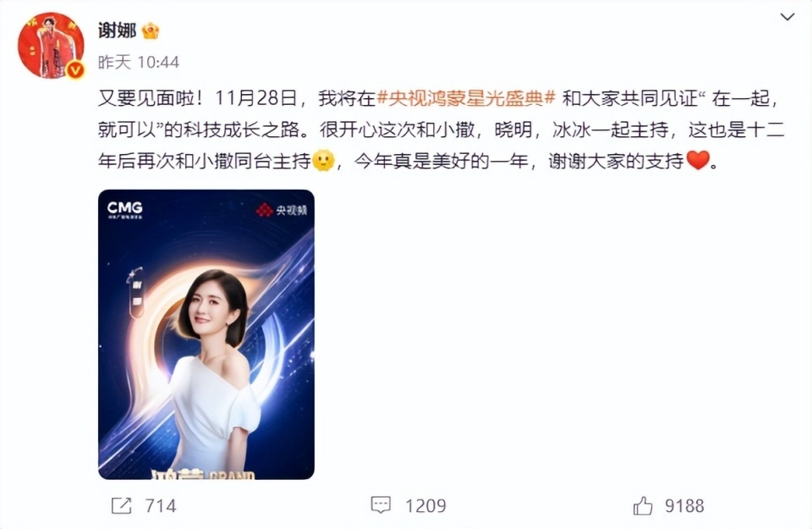Click the red heart emoji in the post
This screenshot has width=812, height=529.
coord(698,161)
